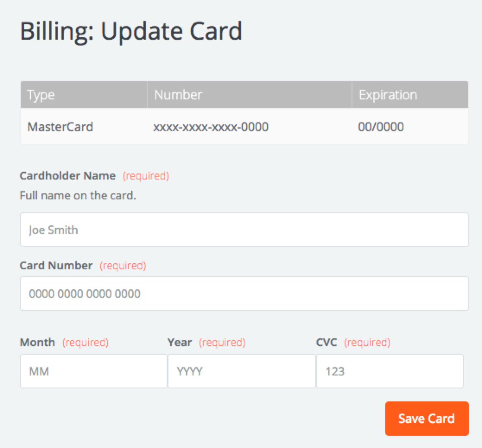
Task: Click the Number column header
Action: [x=178, y=95]
